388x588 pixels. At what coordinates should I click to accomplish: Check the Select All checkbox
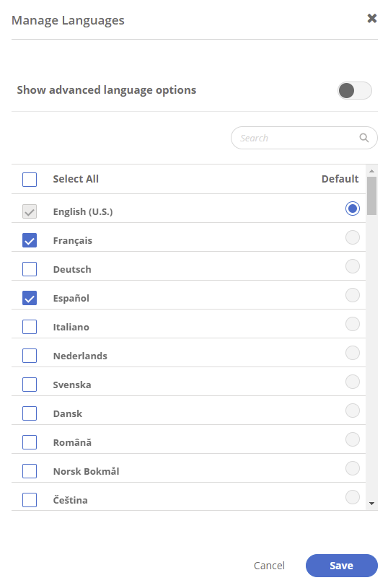(x=30, y=179)
